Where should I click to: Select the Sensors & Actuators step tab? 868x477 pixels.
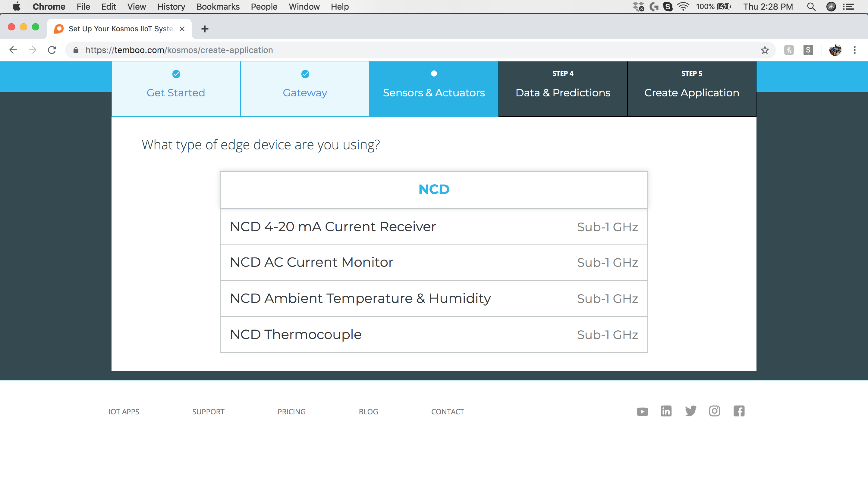click(434, 89)
